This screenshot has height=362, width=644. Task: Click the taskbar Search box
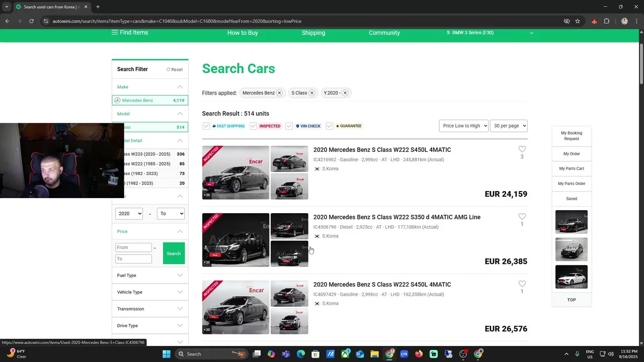click(x=212, y=354)
